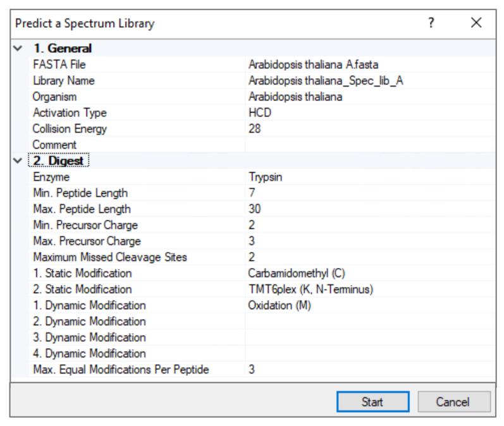Close the Predict a Spectrum Library dialog

pos(476,23)
